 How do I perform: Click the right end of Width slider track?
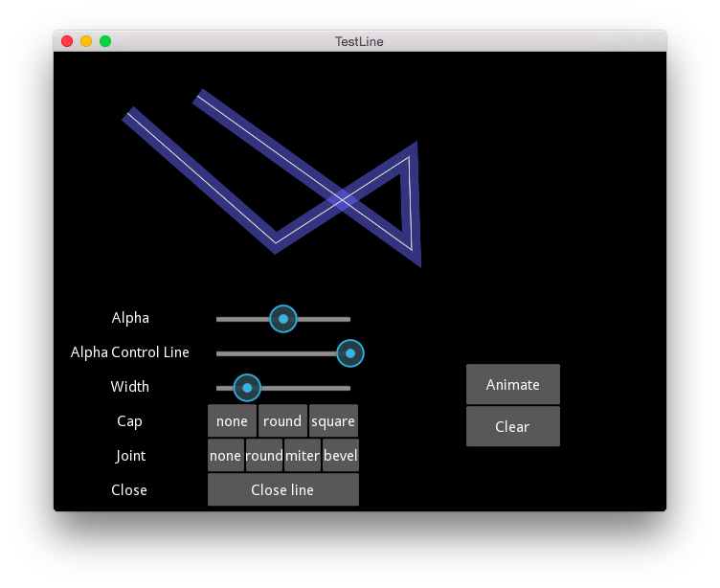click(349, 388)
